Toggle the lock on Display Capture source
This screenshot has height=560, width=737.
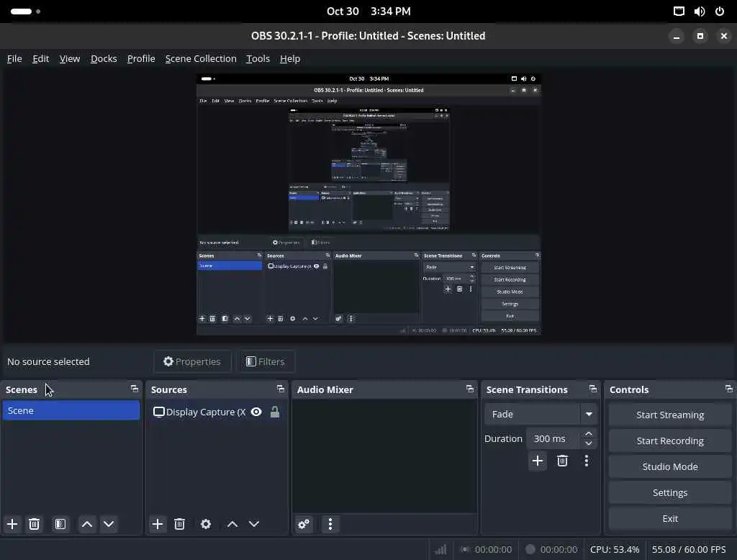(275, 412)
